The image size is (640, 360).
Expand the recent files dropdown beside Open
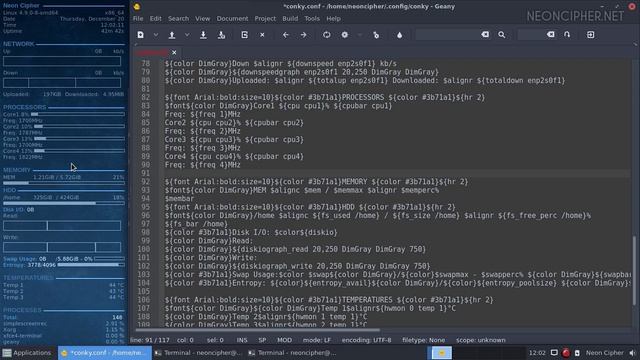187,35
